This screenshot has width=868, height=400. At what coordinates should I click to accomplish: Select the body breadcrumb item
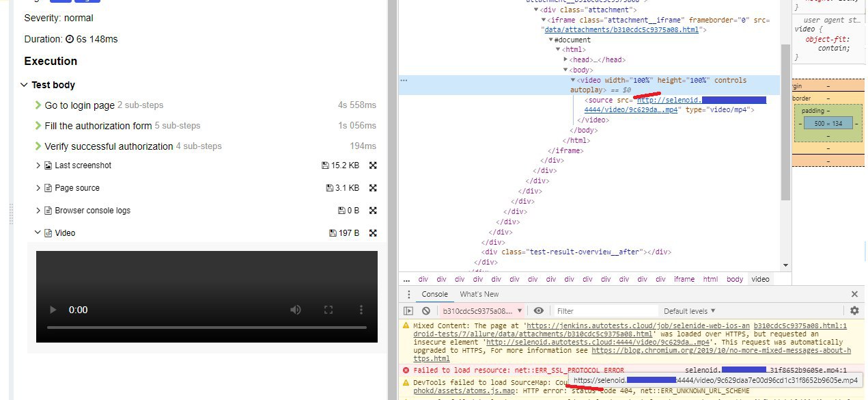[x=735, y=279]
